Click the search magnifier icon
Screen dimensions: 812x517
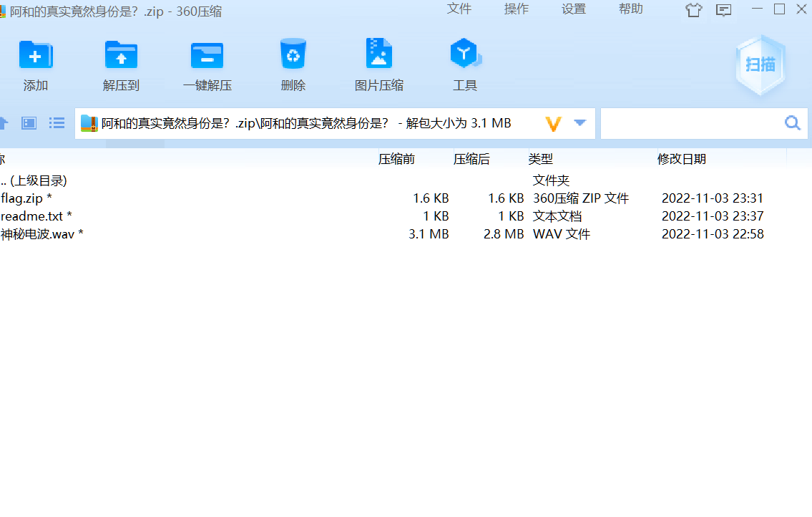point(792,122)
